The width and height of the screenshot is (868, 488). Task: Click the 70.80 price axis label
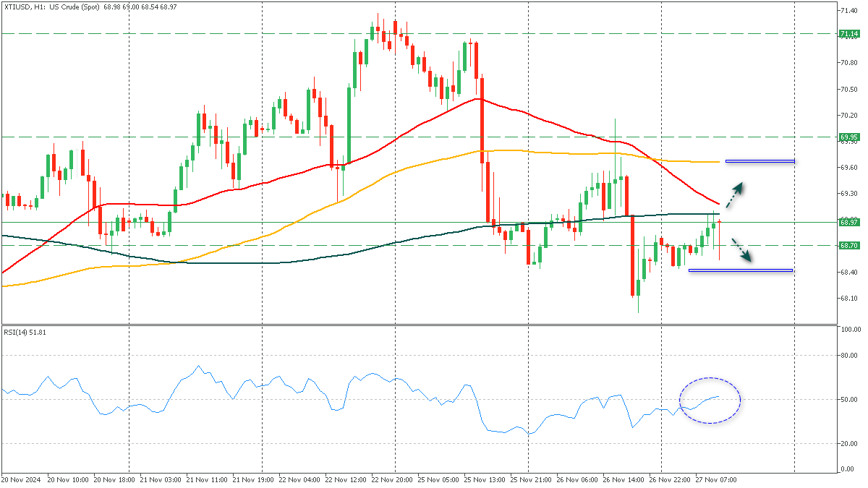click(x=849, y=63)
